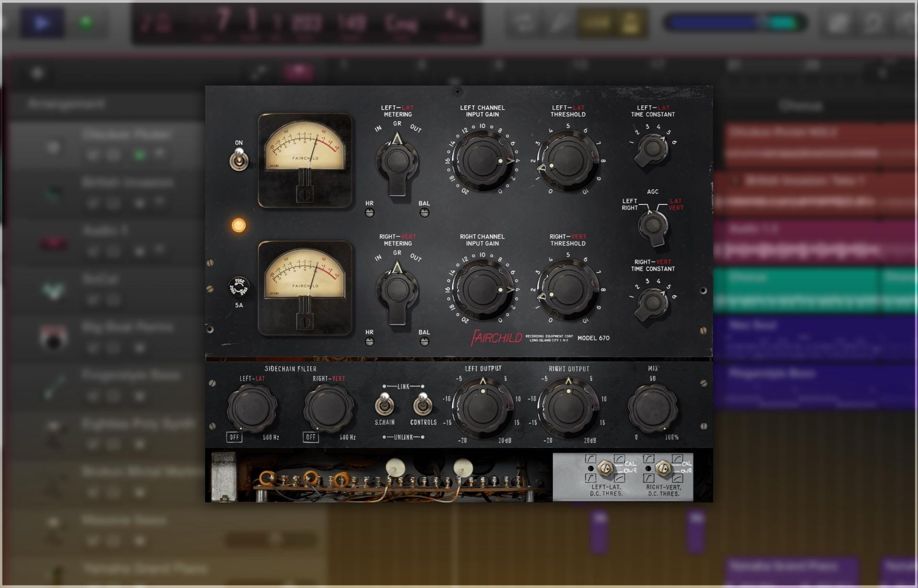
Task: Click the Right-Vert Sidechain Filter knob
Action: click(328, 407)
